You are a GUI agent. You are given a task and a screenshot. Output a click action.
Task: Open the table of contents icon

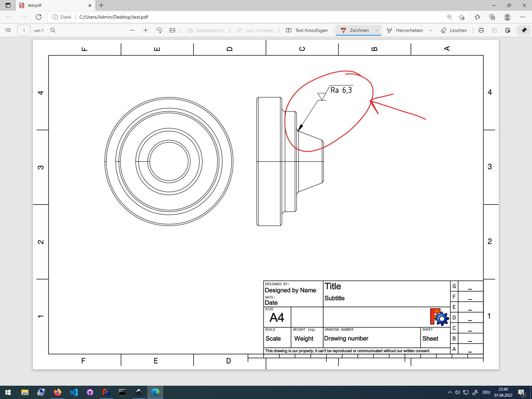pos(8,30)
